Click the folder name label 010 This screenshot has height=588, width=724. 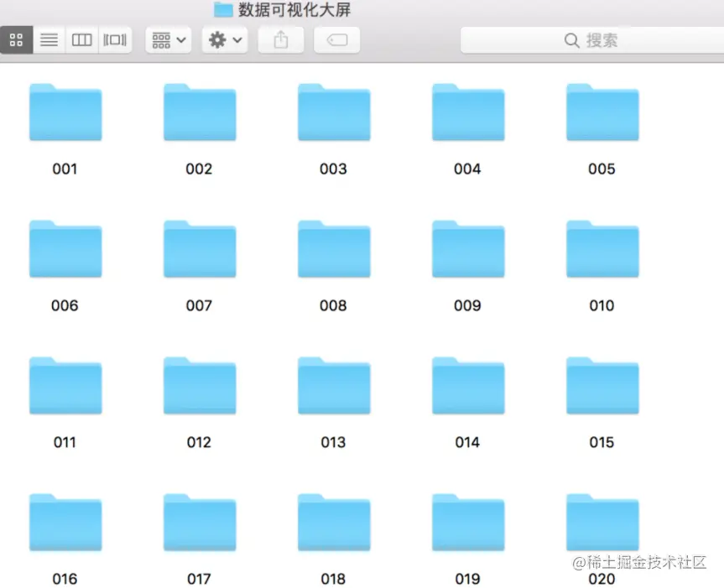tap(602, 305)
